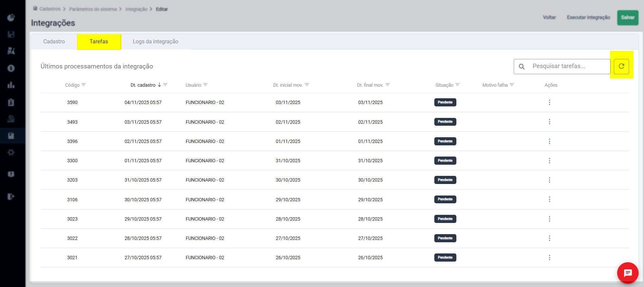
Task: Open filter for Código column
Action: 84,85
